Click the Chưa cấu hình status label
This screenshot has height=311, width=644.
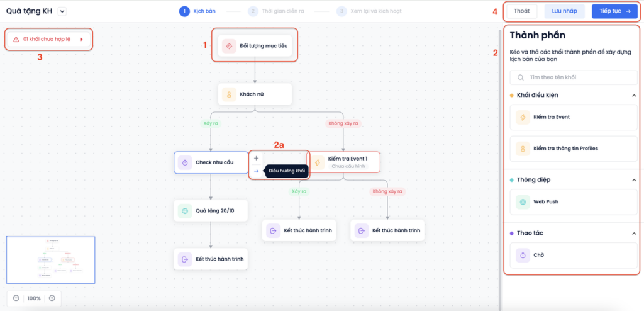tap(348, 167)
